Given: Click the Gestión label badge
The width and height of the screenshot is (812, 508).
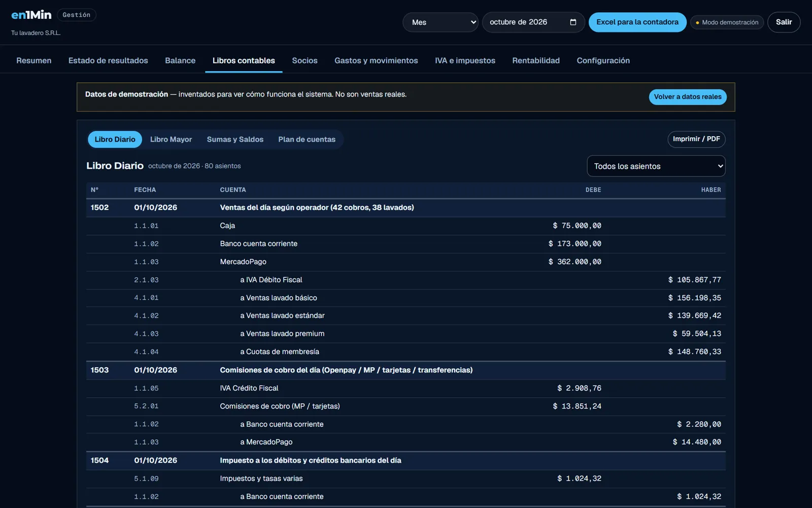Looking at the screenshot, I should [x=77, y=15].
